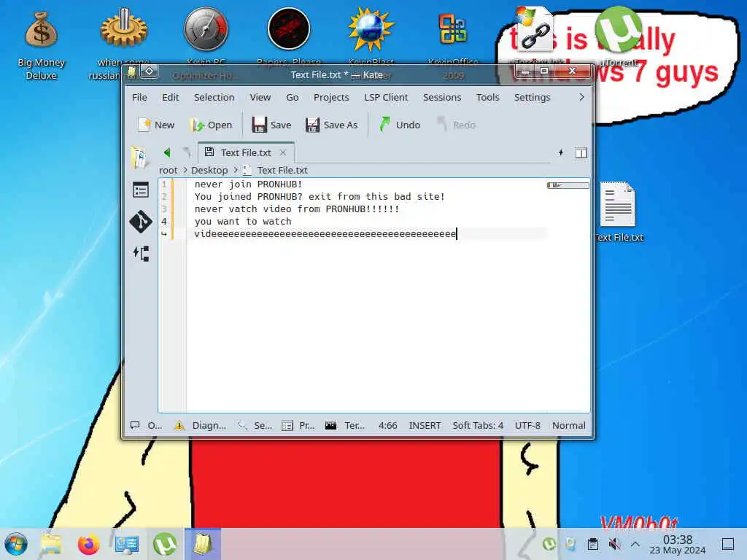Image resolution: width=747 pixels, height=560 pixels.
Task: Open the Start menu orb
Action: (x=16, y=544)
